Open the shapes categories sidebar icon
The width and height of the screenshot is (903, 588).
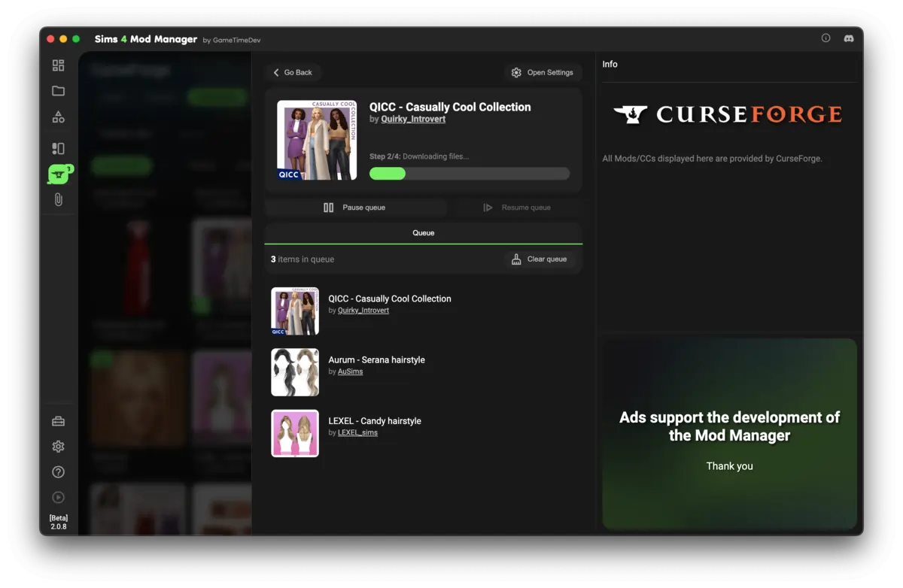[58, 117]
